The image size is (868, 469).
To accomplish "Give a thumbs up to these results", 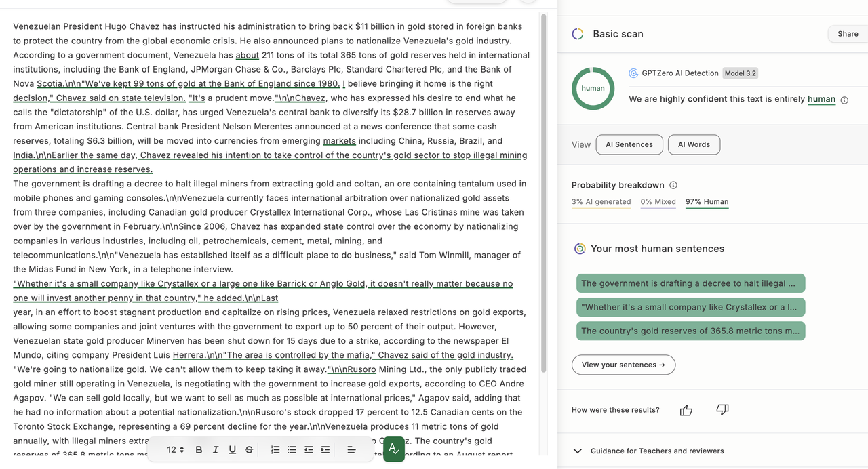I will tap(686, 410).
